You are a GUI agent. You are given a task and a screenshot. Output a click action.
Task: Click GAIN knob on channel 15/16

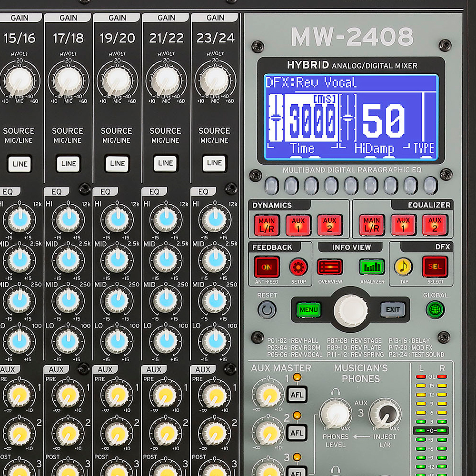19,81
